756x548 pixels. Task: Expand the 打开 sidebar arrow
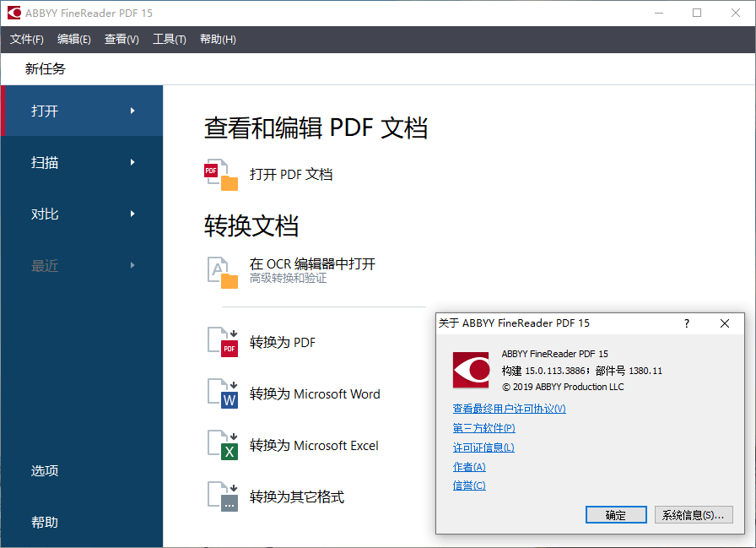(x=132, y=111)
